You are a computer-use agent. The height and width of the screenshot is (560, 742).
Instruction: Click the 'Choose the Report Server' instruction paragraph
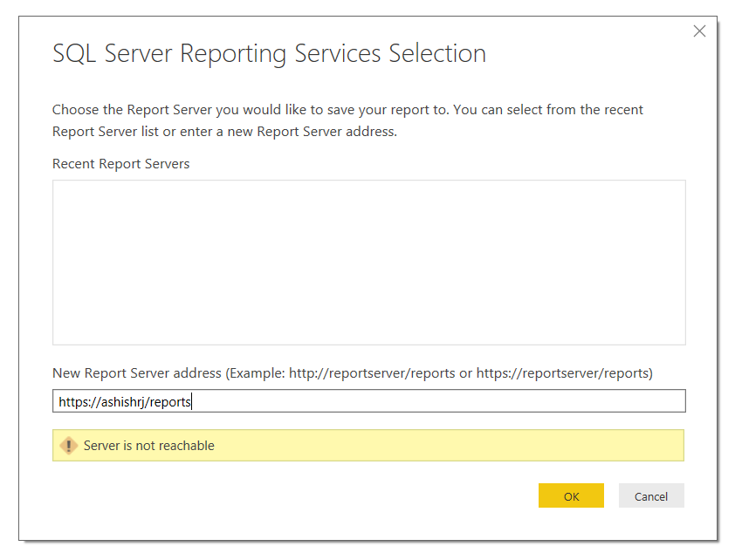tap(347, 120)
